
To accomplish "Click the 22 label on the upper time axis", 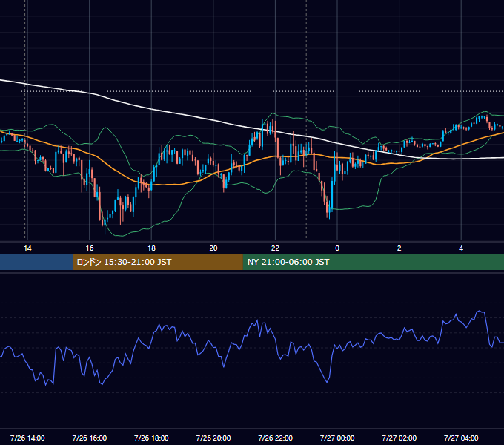I will tap(275, 248).
